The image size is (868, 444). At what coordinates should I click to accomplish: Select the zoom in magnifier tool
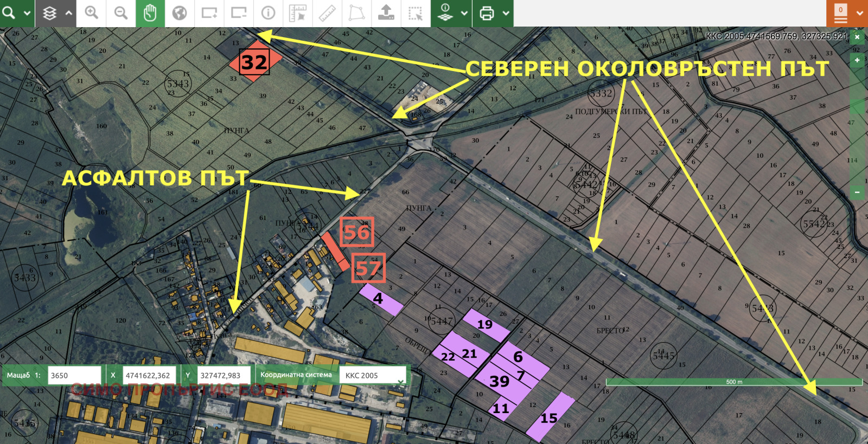(x=91, y=13)
